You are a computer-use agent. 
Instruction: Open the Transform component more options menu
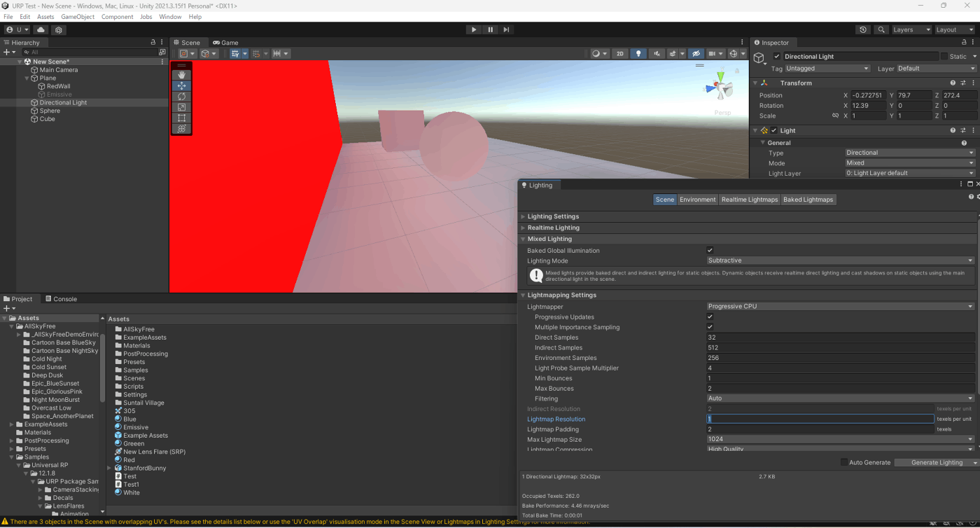click(x=973, y=83)
